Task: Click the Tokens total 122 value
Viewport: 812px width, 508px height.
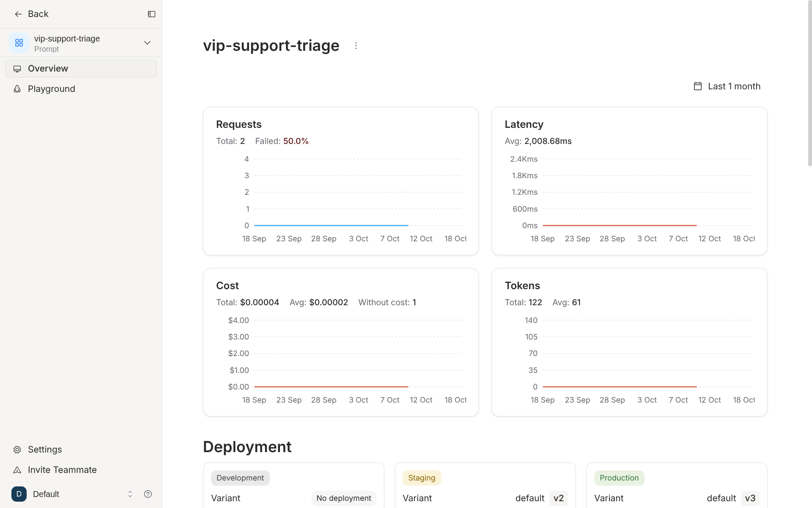Action: tap(535, 303)
